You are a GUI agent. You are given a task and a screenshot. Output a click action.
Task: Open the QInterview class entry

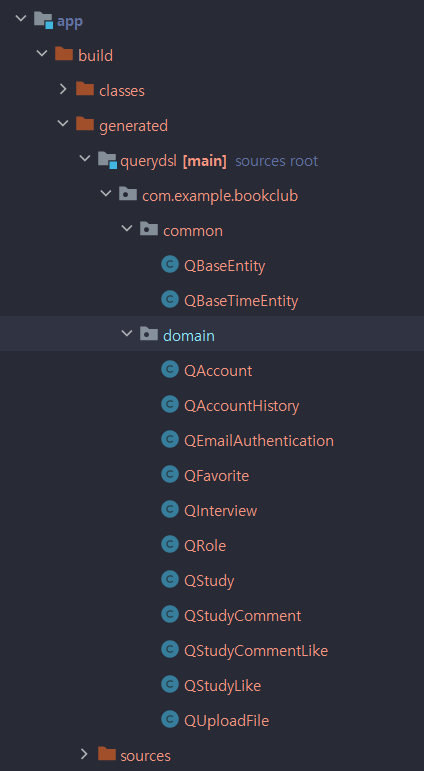[220, 510]
